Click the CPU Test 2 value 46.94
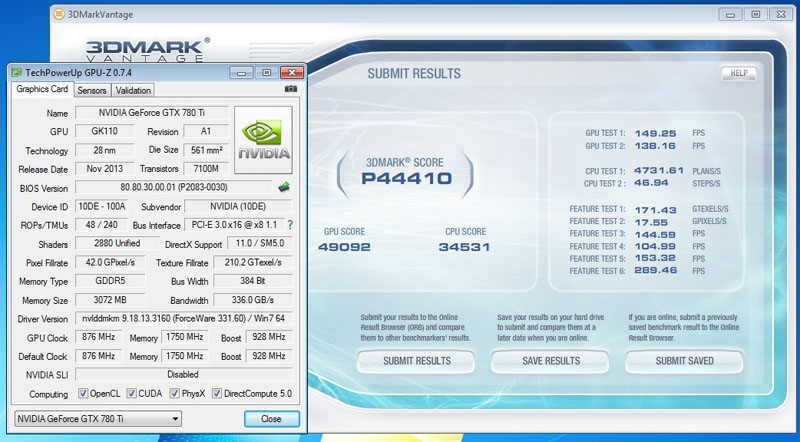Viewport: 800px width, 442px height. point(651,183)
